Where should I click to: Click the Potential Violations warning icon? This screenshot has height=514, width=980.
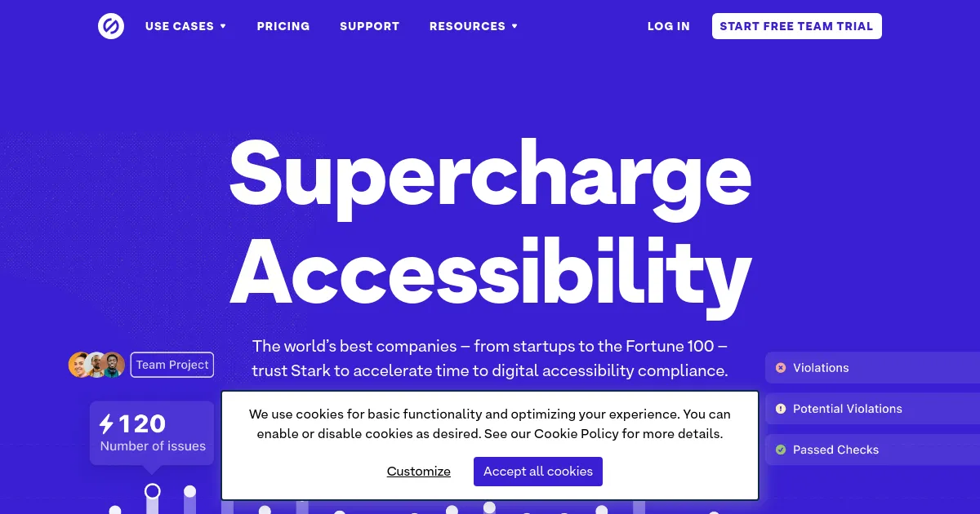781,409
